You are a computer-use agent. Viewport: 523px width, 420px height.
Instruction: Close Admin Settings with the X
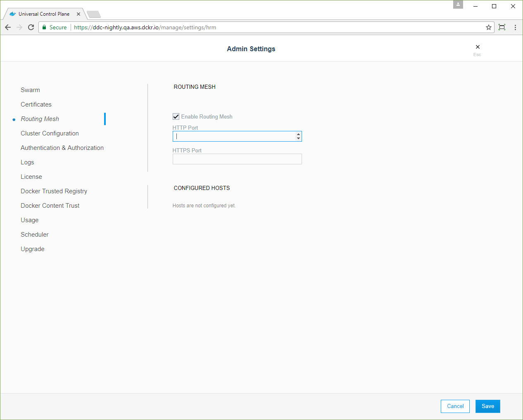[x=477, y=47]
